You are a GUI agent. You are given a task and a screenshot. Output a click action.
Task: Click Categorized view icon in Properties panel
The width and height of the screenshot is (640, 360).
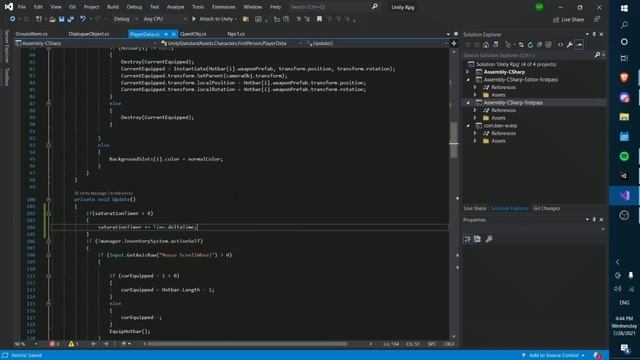468,239
